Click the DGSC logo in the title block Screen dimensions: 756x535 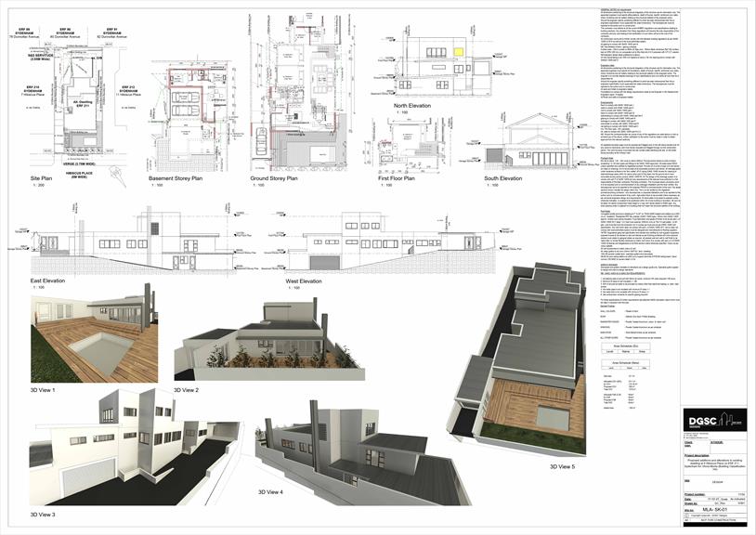point(715,421)
